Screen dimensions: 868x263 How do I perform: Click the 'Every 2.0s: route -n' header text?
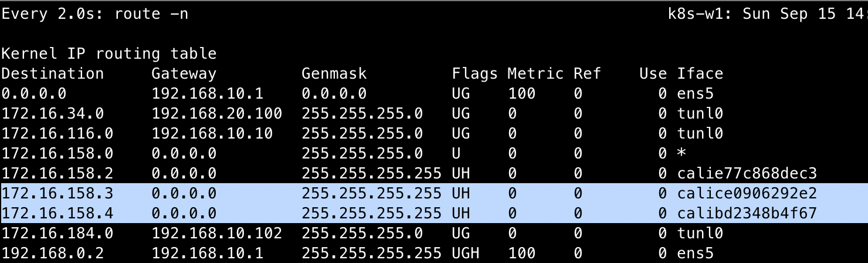(95, 14)
